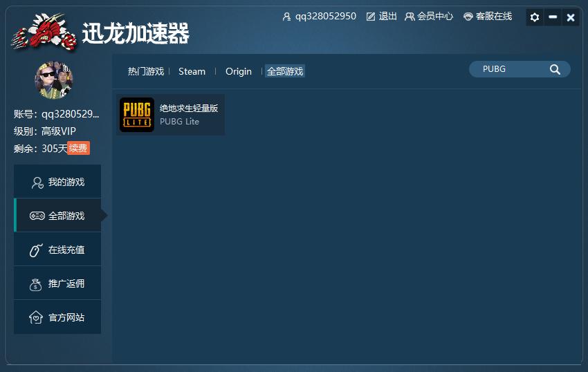588x372 pixels.
Task: Click the PUBG Lite subtitle text
Action: [179, 122]
